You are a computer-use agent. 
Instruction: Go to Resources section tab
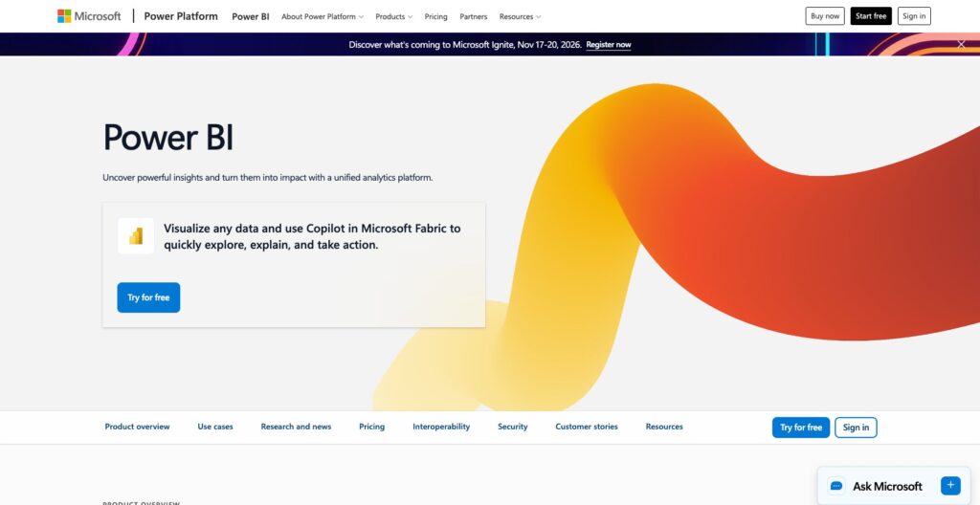click(x=664, y=427)
